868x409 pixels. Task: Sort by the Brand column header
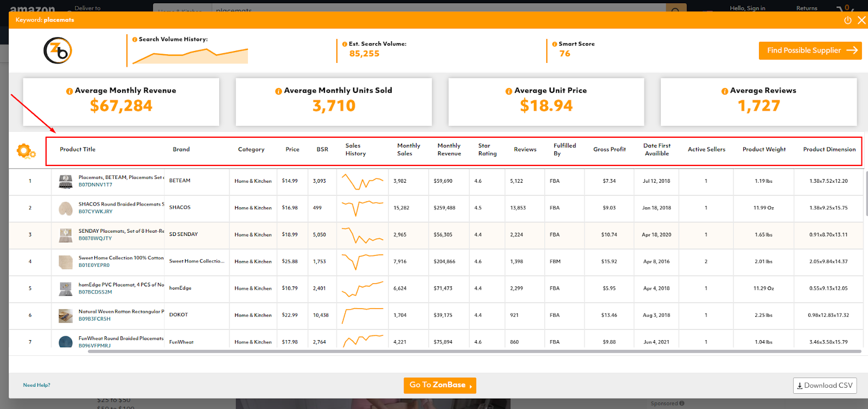pos(181,150)
